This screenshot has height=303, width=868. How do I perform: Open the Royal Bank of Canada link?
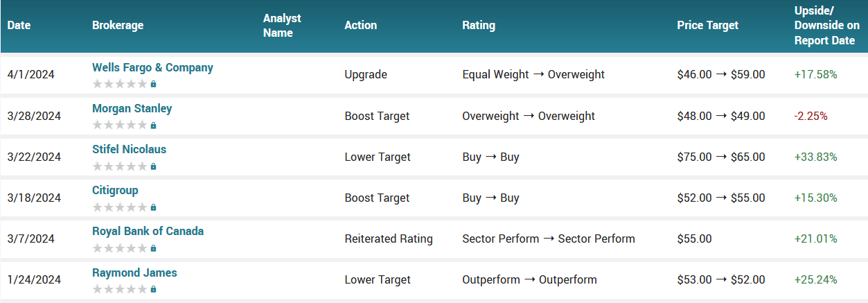(x=148, y=232)
